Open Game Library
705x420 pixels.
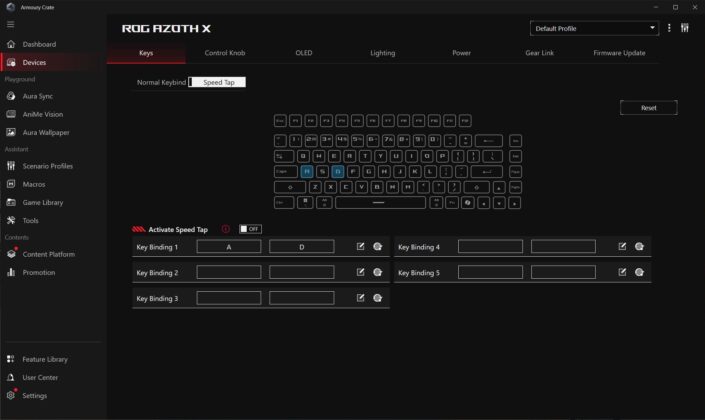click(43, 202)
